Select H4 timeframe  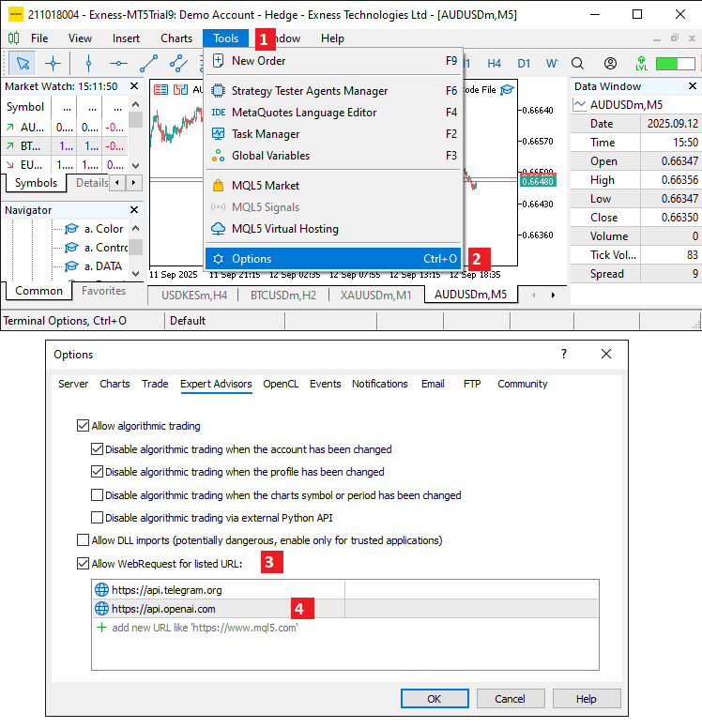pos(494,63)
